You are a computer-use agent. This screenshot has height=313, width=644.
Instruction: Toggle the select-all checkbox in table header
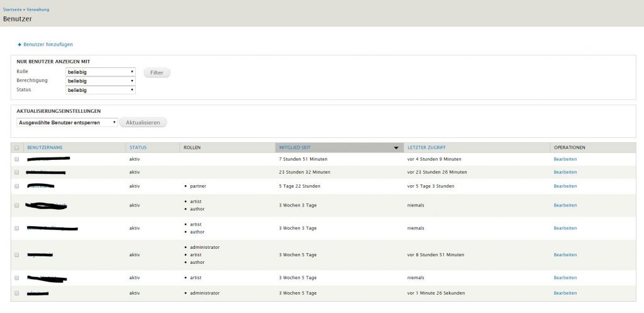pyautogui.click(x=17, y=148)
